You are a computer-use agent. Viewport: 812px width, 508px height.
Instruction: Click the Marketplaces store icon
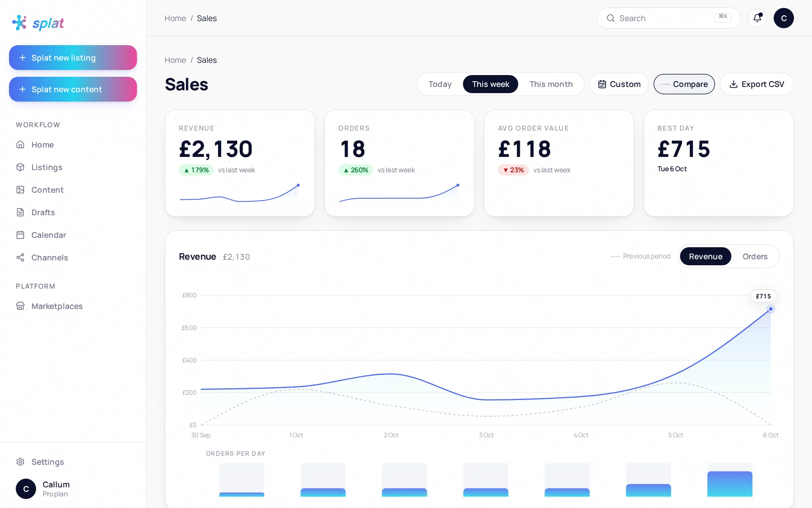(20, 306)
